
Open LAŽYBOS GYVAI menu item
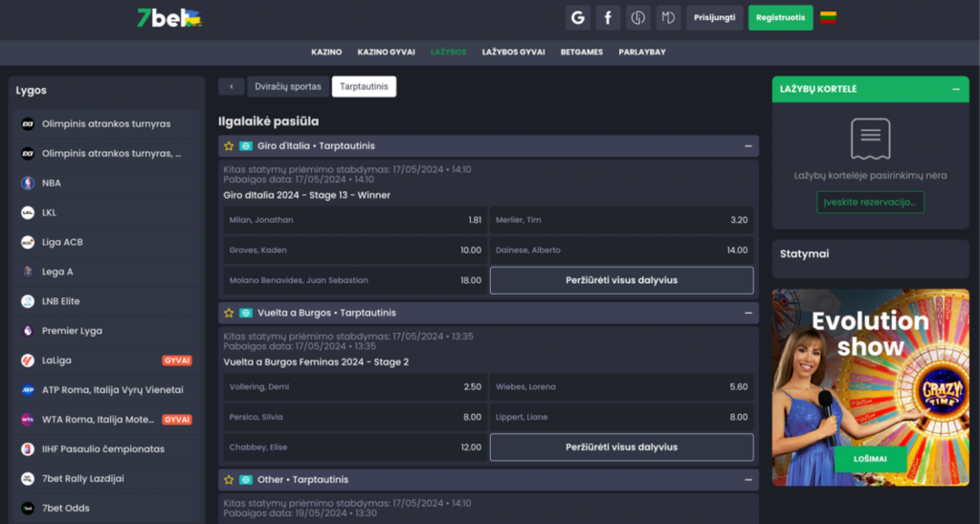[513, 53]
